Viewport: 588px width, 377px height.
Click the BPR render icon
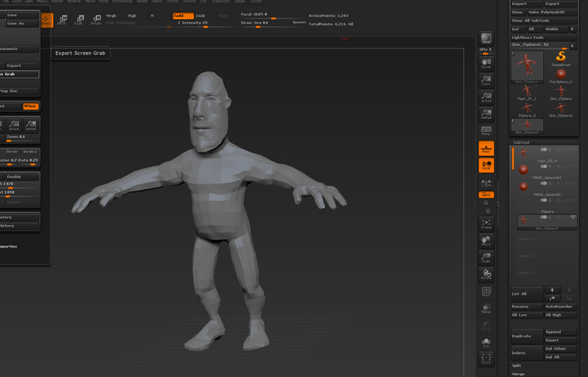486,38
